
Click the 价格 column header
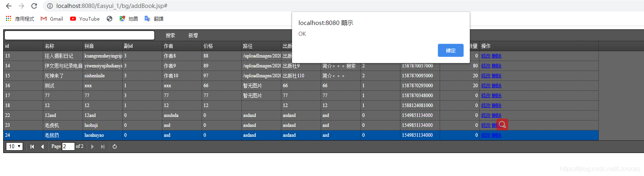pyautogui.click(x=222, y=46)
